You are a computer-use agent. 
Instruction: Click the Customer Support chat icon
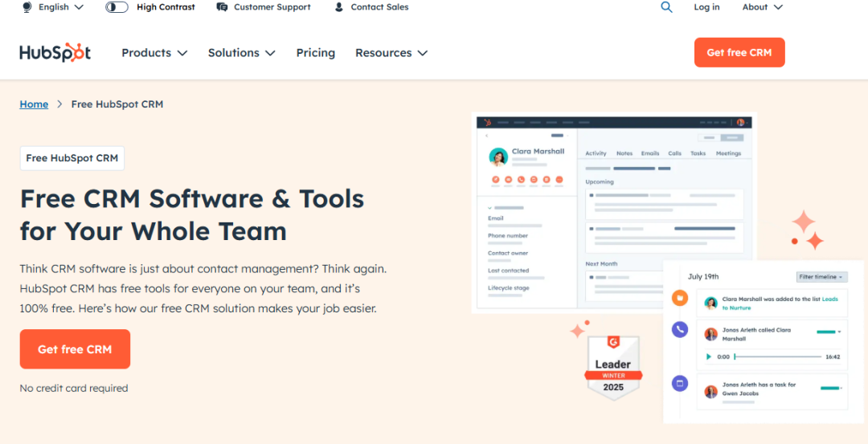click(x=222, y=7)
